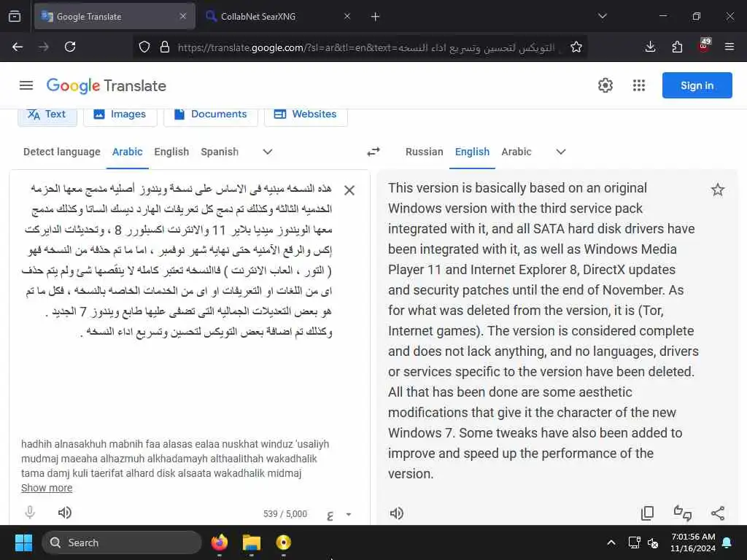Click Show more transliteration link
Viewport: 747px width, 560px height.
[x=47, y=488]
